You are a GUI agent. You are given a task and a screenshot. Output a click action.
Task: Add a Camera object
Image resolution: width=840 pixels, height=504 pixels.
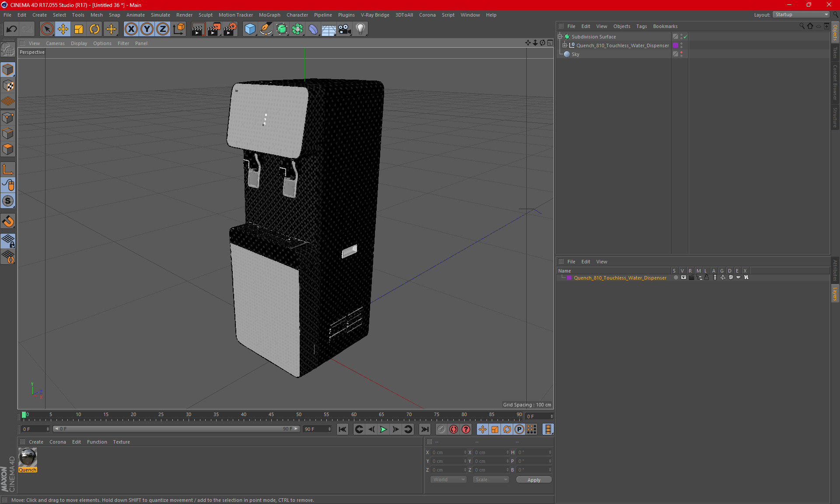pos(345,29)
